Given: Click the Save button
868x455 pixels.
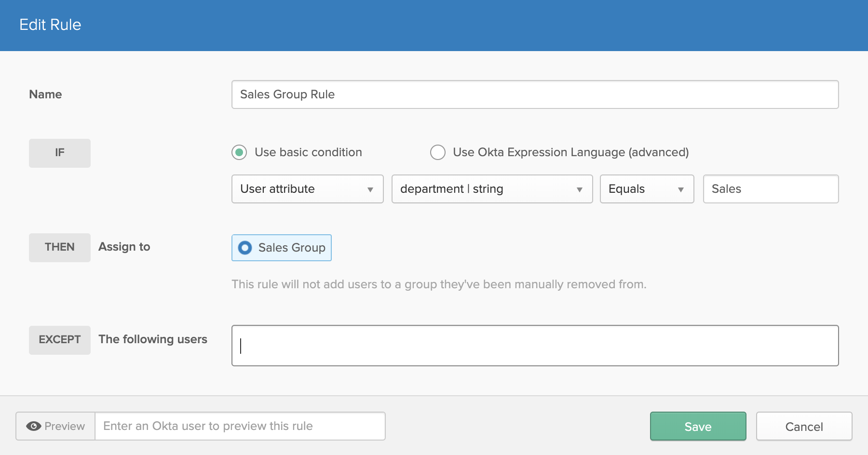Looking at the screenshot, I should click(698, 426).
